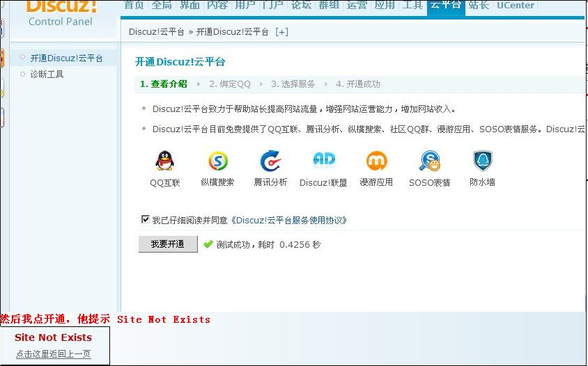588x366 pixels.
Task: Select the SOSO表情 icon
Action: 430,161
